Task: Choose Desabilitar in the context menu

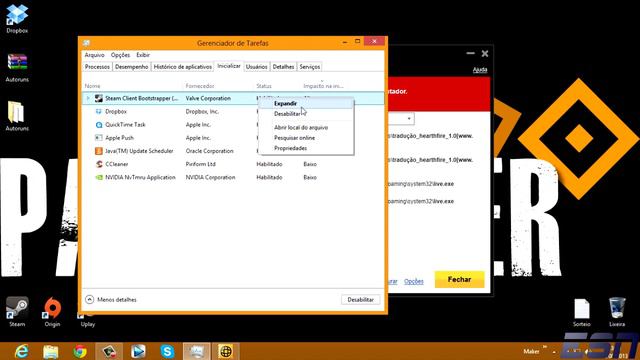Action: [306, 114]
